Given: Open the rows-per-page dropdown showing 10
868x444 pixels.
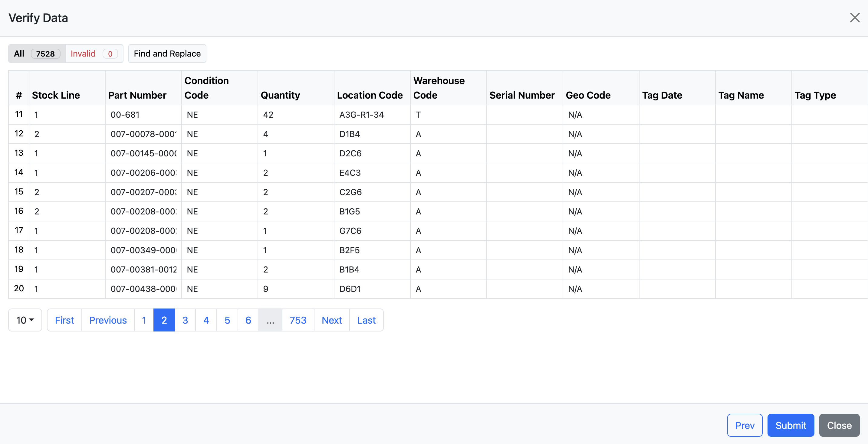Looking at the screenshot, I should (x=25, y=320).
